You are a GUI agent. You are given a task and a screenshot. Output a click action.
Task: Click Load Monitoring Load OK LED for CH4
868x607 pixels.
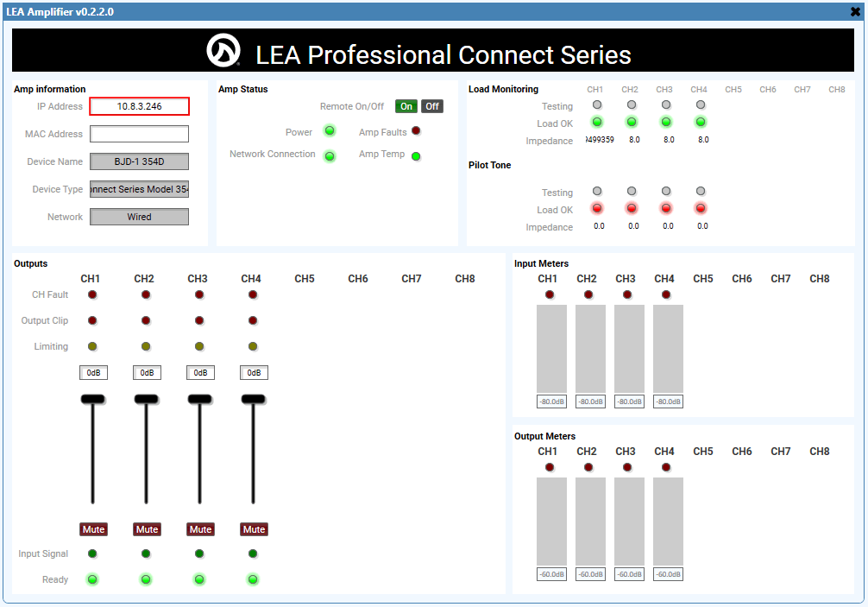tap(701, 122)
